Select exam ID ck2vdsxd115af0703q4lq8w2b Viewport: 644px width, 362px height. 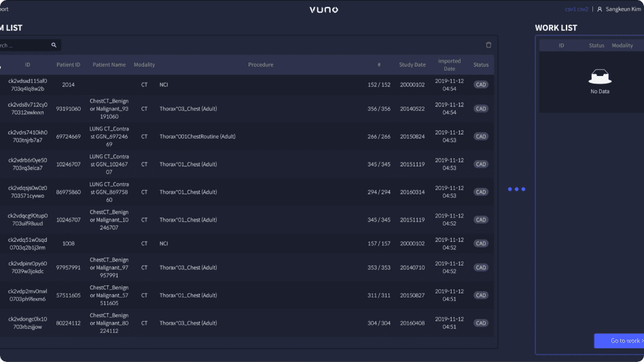point(28,85)
